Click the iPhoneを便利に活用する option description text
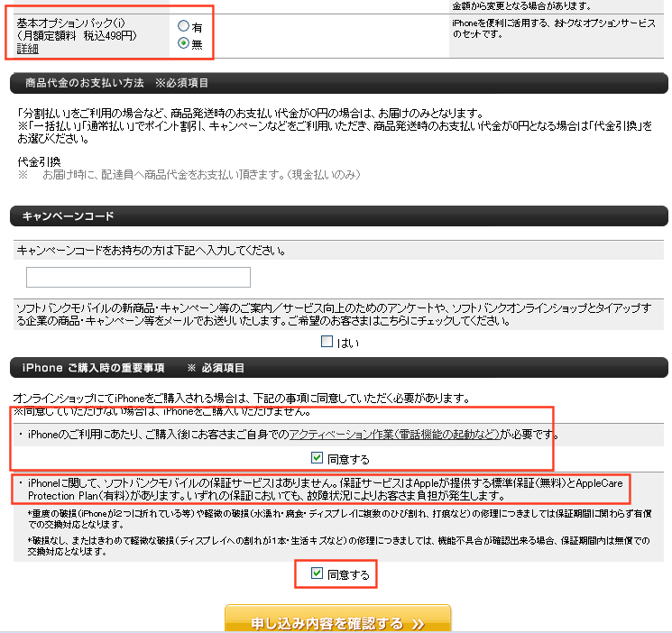Image resolution: width=672 pixels, height=633 pixels. (x=553, y=28)
